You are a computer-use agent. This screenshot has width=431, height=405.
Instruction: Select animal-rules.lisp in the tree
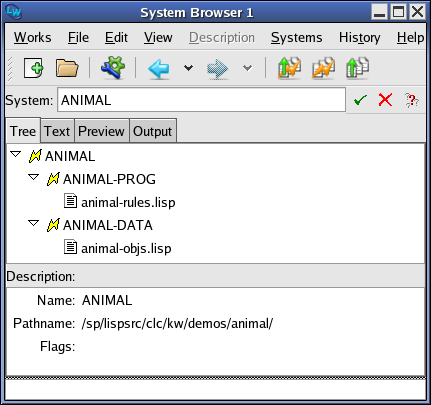point(128,202)
